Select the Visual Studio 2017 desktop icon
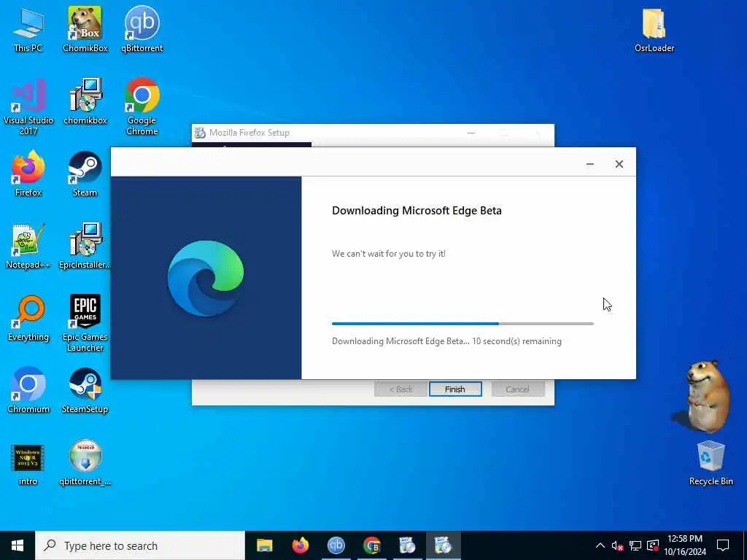 coord(28,106)
